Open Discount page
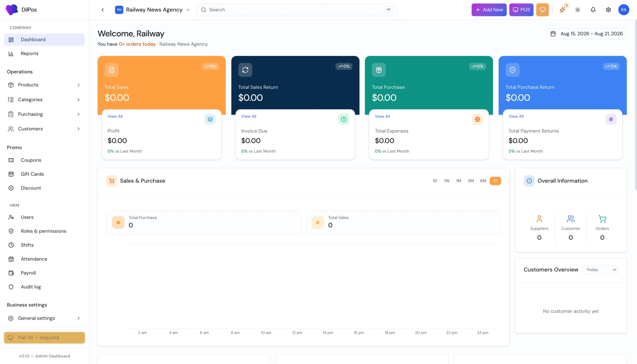637x364 pixels. pyautogui.click(x=44, y=188)
